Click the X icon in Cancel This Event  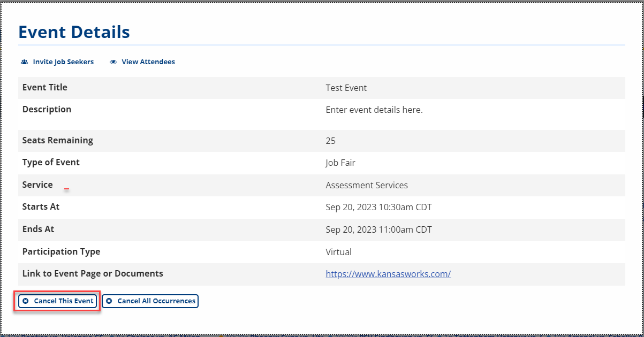[x=26, y=301]
